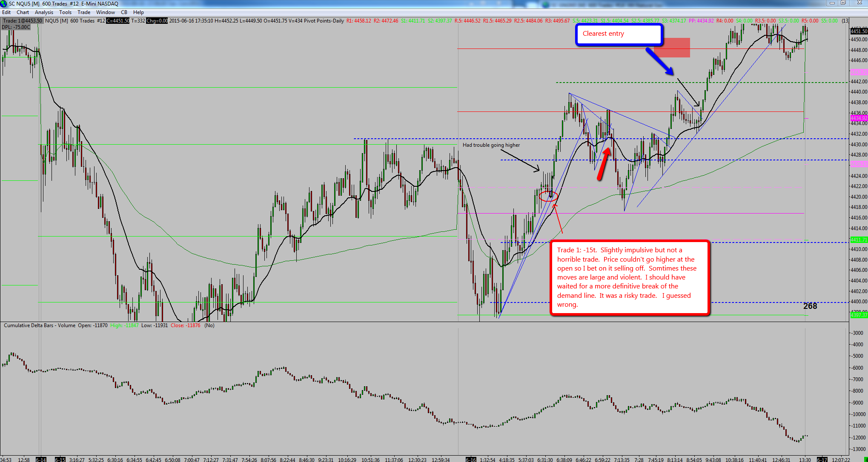Click the green '4411.71' label on price scale

pos(859,240)
